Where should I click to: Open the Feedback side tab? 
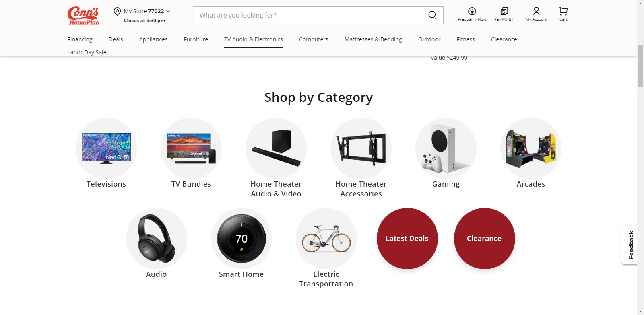(x=630, y=245)
